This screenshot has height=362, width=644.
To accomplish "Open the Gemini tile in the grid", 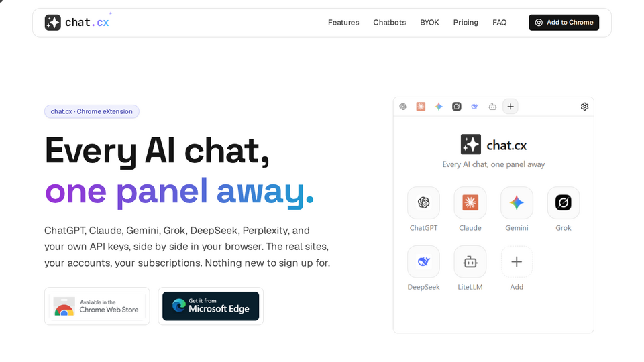I will tap(517, 202).
